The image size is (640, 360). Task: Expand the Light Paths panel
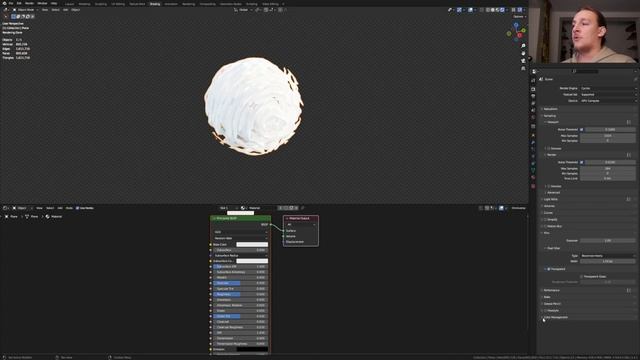[x=551, y=199]
